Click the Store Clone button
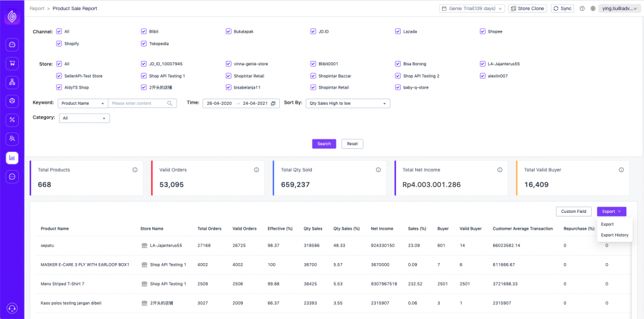 coord(528,9)
